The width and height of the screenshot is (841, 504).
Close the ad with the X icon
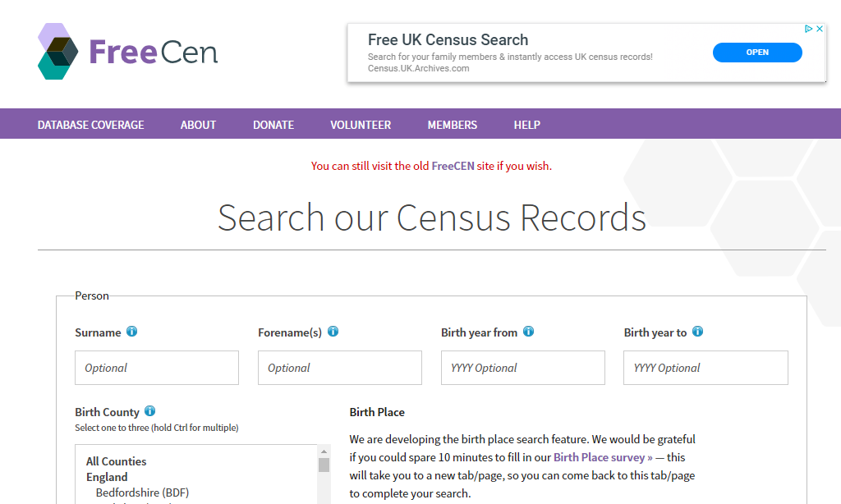[820, 29]
